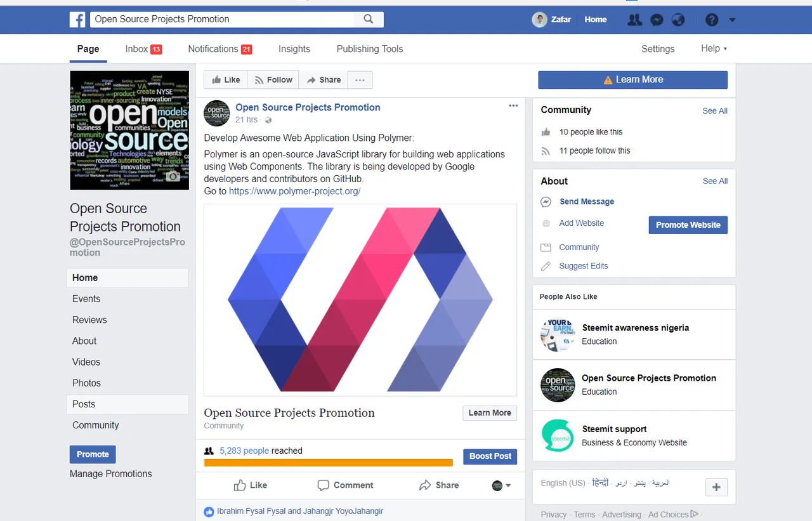Select Home in the page sidebar
The height and width of the screenshot is (521, 812).
tap(128, 278)
